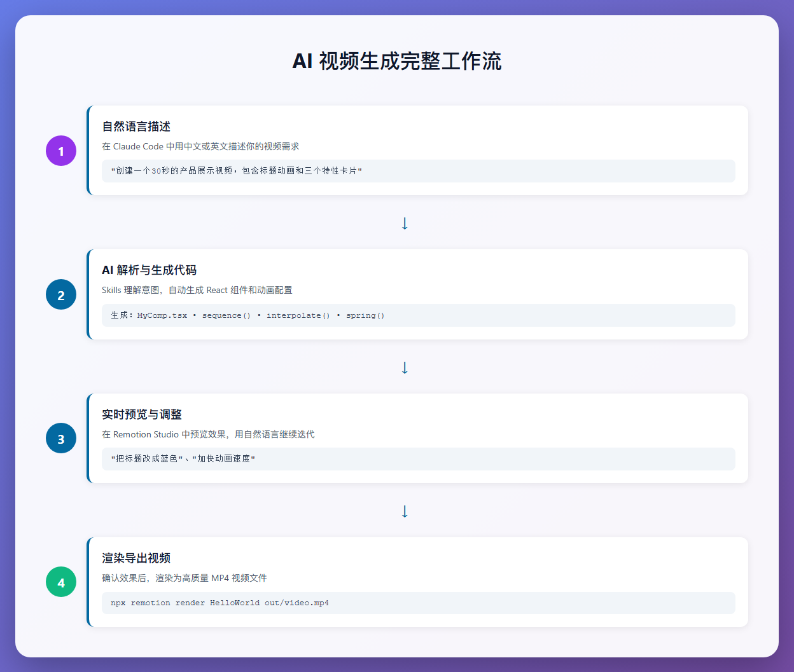Screen dimensions: 794x672
Task: Click the blue step 3 circle
Action: 61,439
